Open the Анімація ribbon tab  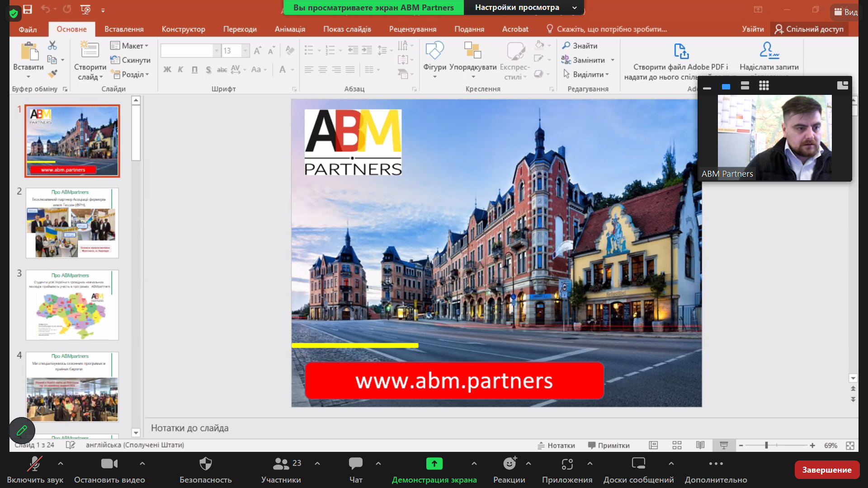point(290,29)
